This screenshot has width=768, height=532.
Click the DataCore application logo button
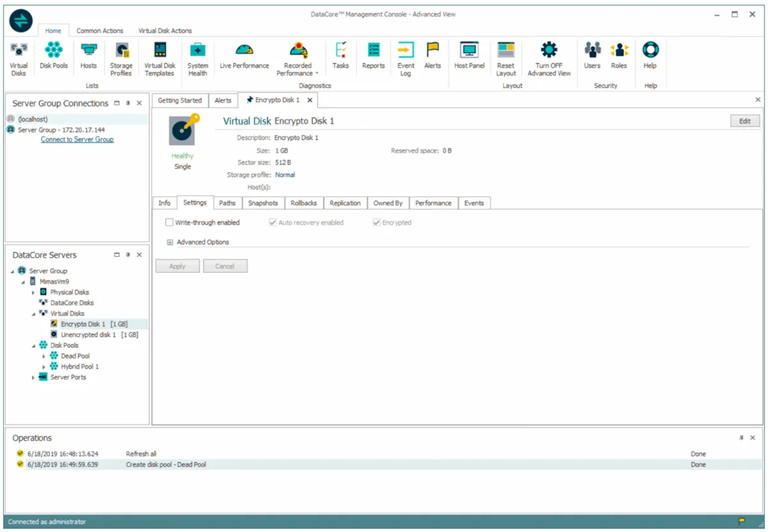click(20, 20)
